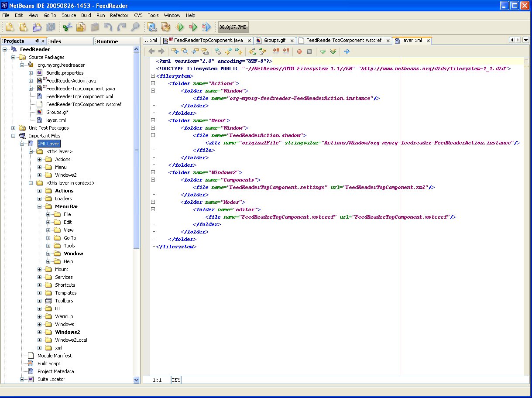The width and height of the screenshot is (532, 398).
Task: Expand the Unit Test Packages node
Action: 14,128
